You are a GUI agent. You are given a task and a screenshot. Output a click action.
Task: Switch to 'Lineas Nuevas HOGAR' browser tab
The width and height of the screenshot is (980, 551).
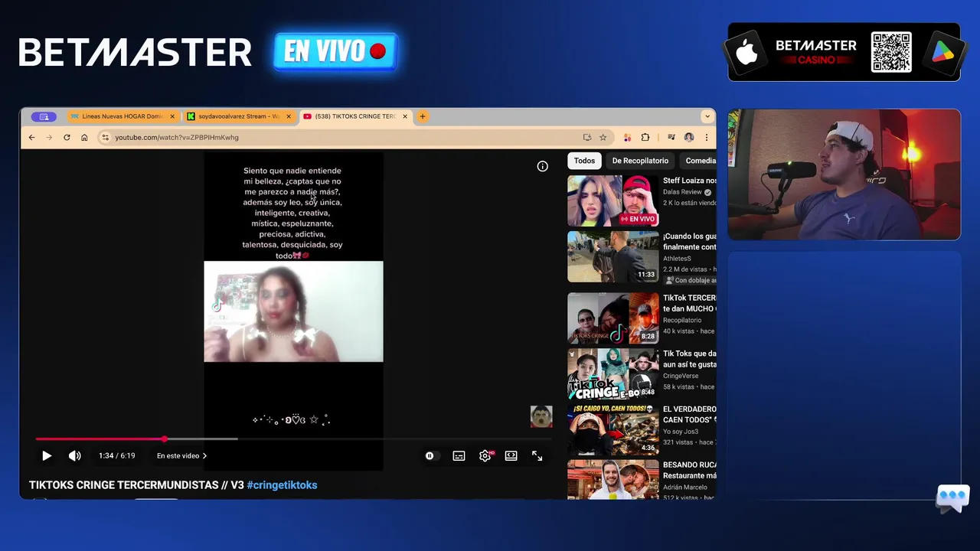(122, 116)
